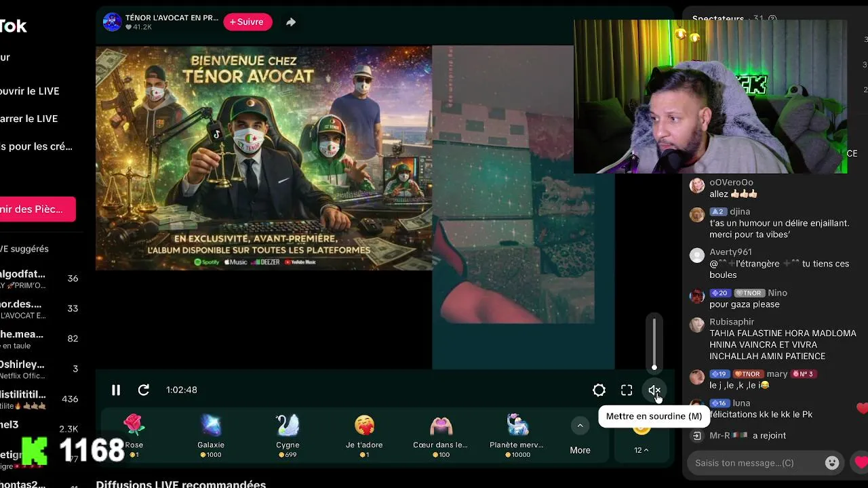
Task: Send the Cygne gift
Action: click(x=288, y=434)
